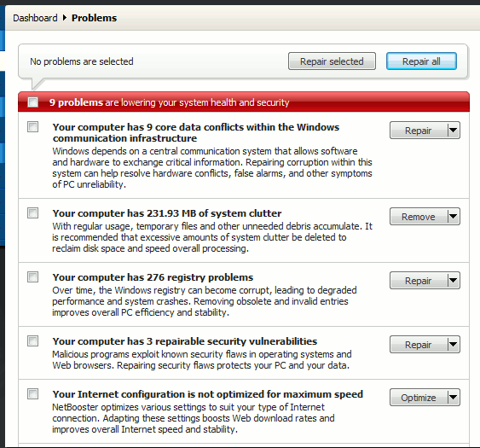Expand the Remove button dropdown arrow
Image resolution: width=480 pixels, height=448 pixels.
454,217
